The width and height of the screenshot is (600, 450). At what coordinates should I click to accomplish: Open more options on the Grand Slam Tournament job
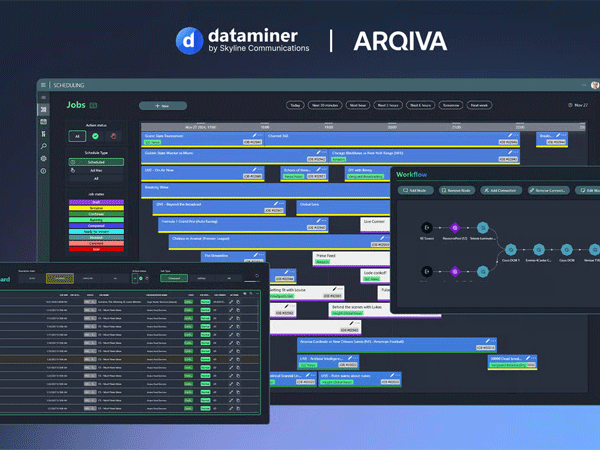[260, 135]
